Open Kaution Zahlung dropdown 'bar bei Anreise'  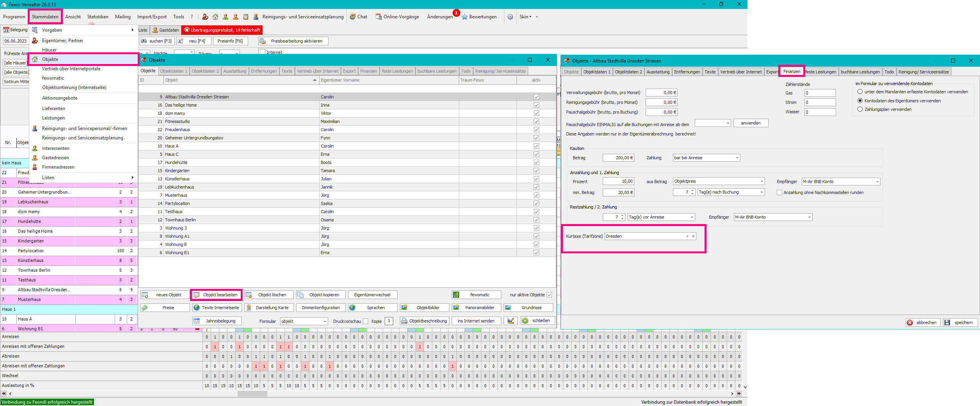[707, 158]
